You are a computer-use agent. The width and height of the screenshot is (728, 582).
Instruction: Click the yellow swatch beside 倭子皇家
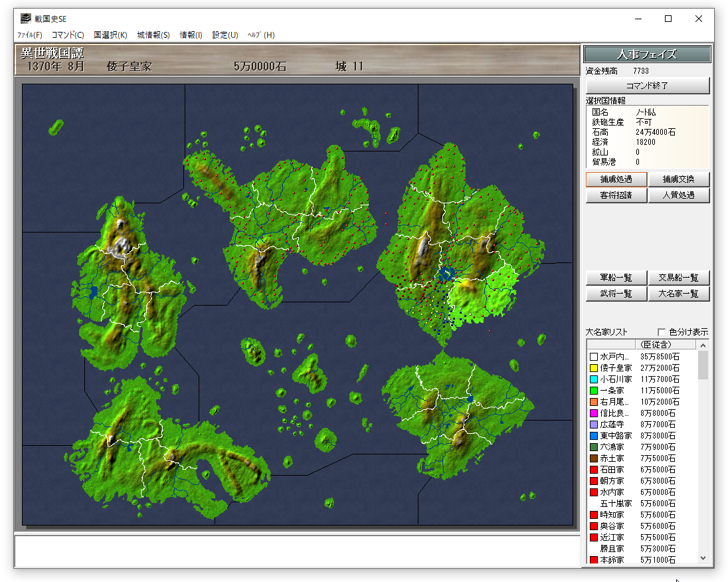click(x=594, y=368)
